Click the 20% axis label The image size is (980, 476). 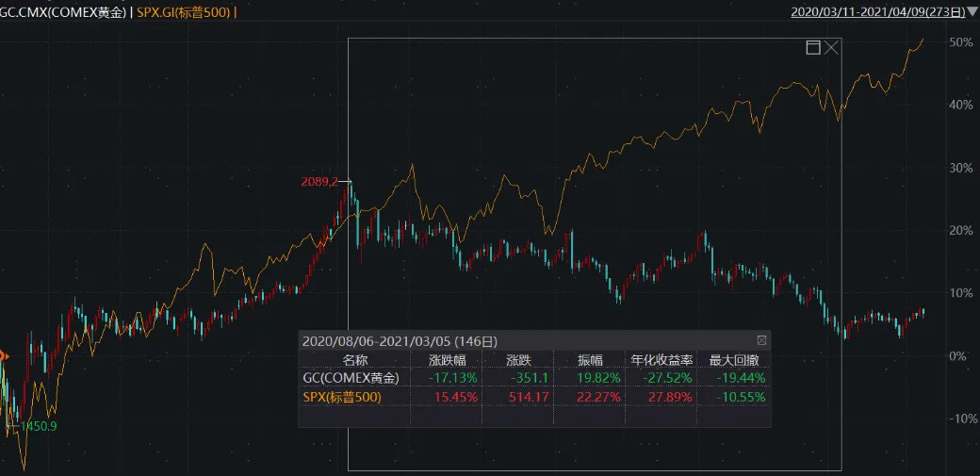[x=960, y=230]
